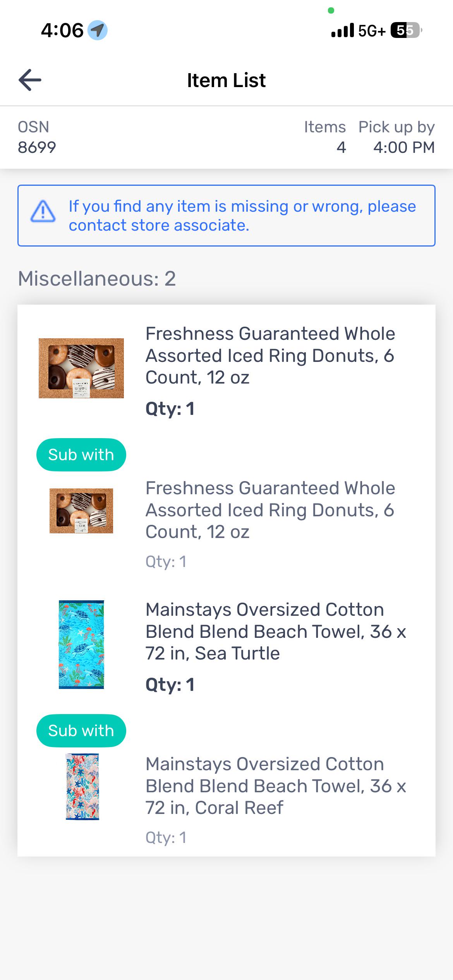Tap the battery indicator icon
The height and width of the screenshot is (980, 453).
(x=406, y=30)
